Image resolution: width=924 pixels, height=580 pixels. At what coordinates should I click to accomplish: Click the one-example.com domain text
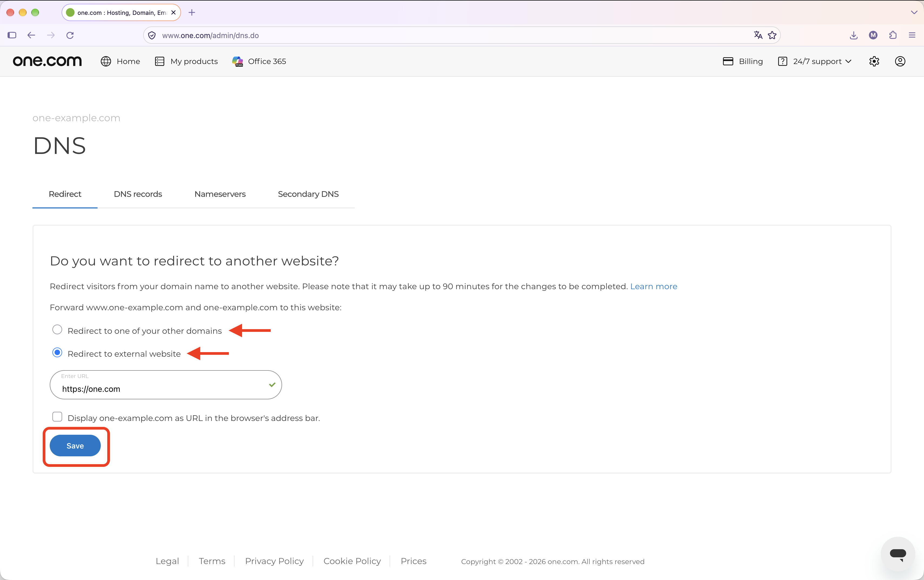point(76,118)
